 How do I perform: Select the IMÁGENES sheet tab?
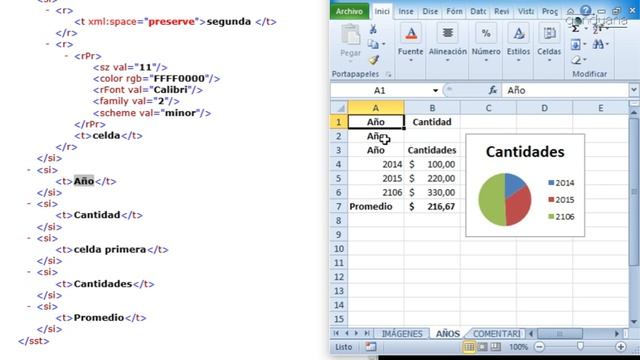pos(402,333)
